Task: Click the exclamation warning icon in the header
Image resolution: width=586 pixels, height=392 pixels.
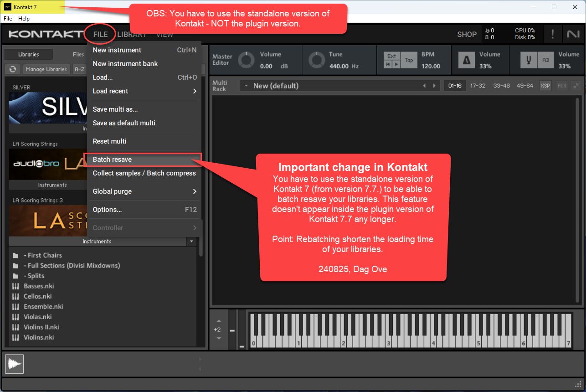Action: pos(553,34)
